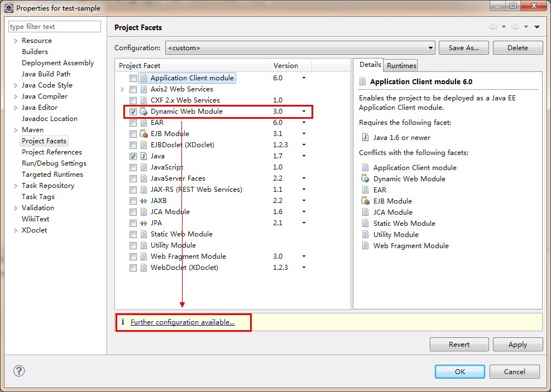Click the forward navigation arrow icon
The image size is (551, 392).
(515, 27)
